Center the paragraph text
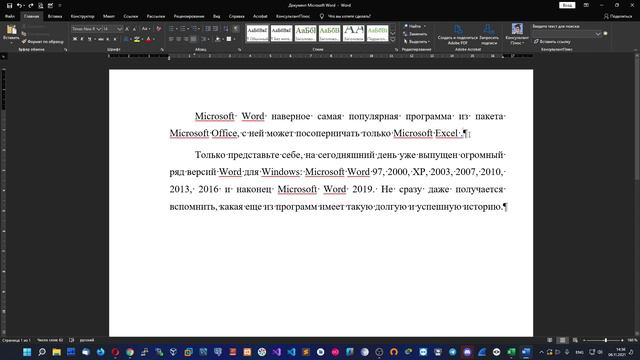The image size is (640, 360). click(x=178, y=39)
